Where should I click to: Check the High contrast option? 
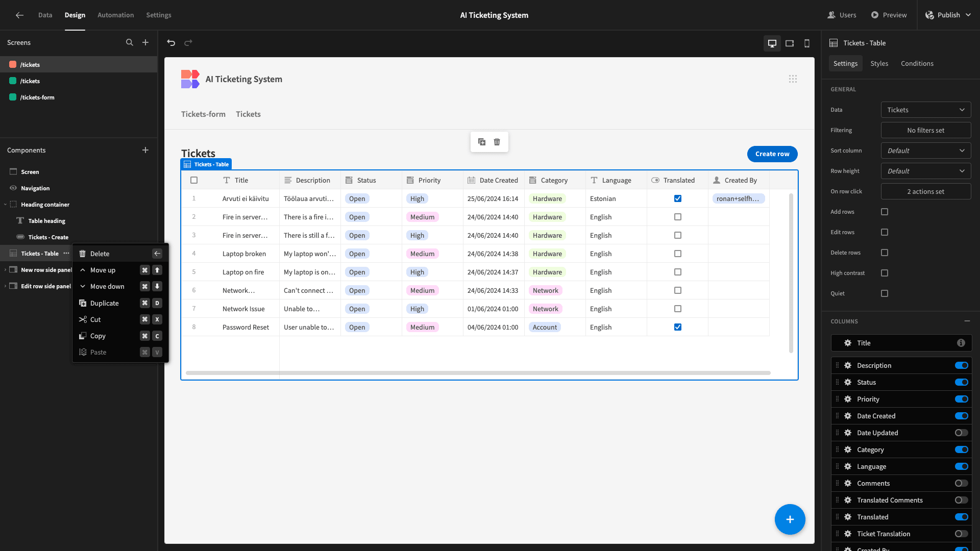click(x=885, y=273)
